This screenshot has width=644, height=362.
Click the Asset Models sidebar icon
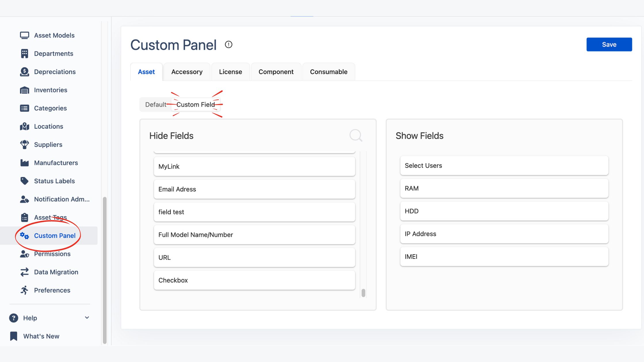(x=24, y=35)
